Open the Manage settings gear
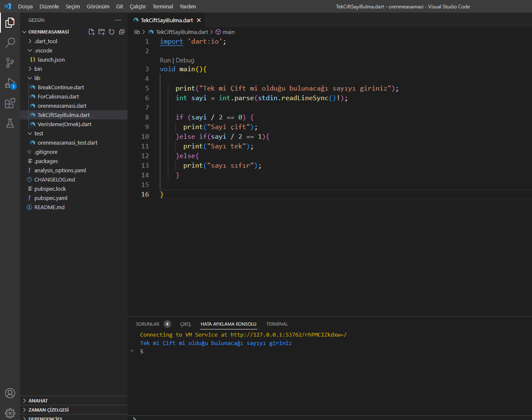 10,413
